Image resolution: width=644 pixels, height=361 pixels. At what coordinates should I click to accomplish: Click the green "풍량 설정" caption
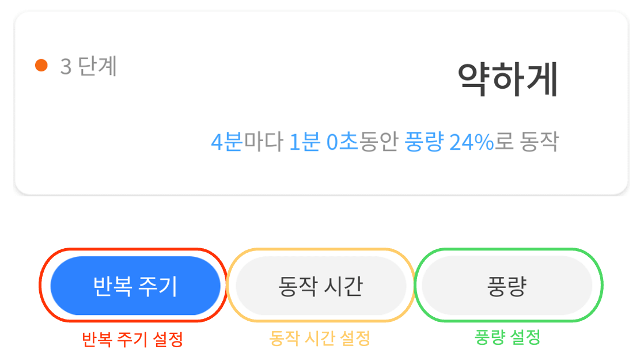click(x=507, y=338)
